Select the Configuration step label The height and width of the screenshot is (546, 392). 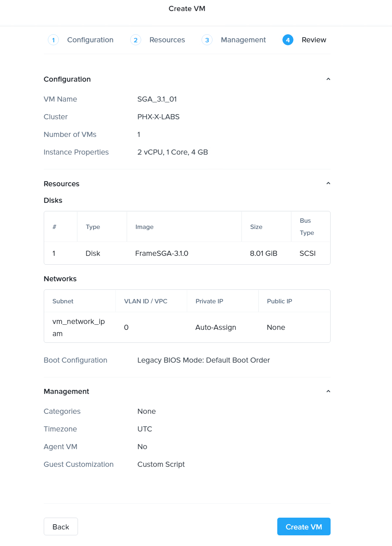90,40
